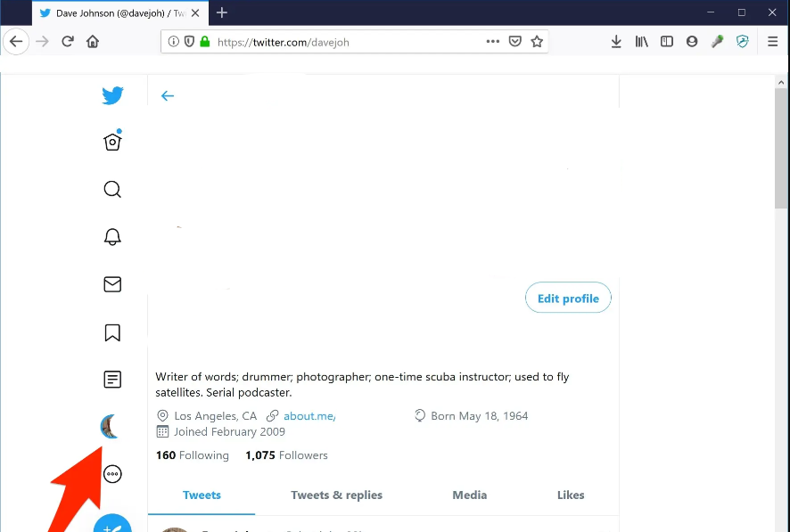This screenshot has height=532, width=790.
Task: Select the Tweets tab
Action: click(x=202, y=495)
